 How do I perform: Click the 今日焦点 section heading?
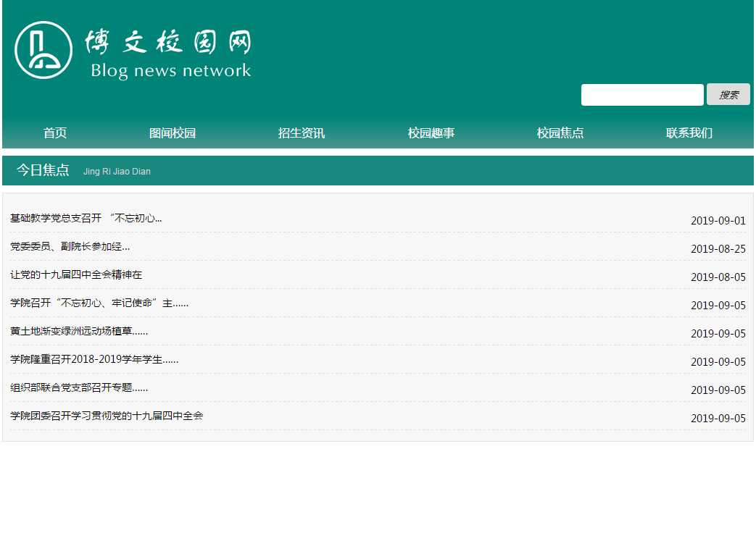click(x=43, y=170)
